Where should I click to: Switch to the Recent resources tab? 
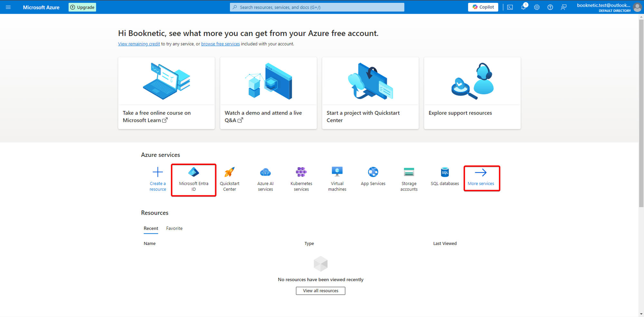[x=151, y=228]
